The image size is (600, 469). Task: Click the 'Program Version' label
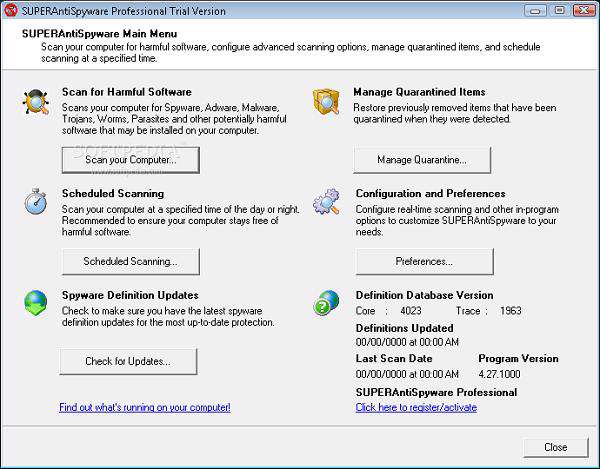[518, 358]
